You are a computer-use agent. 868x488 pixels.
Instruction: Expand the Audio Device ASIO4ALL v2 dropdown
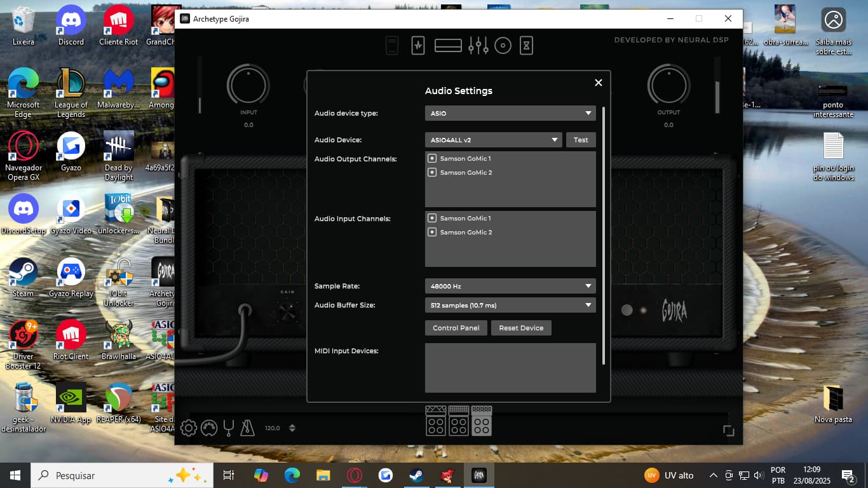tap(494, 140)
